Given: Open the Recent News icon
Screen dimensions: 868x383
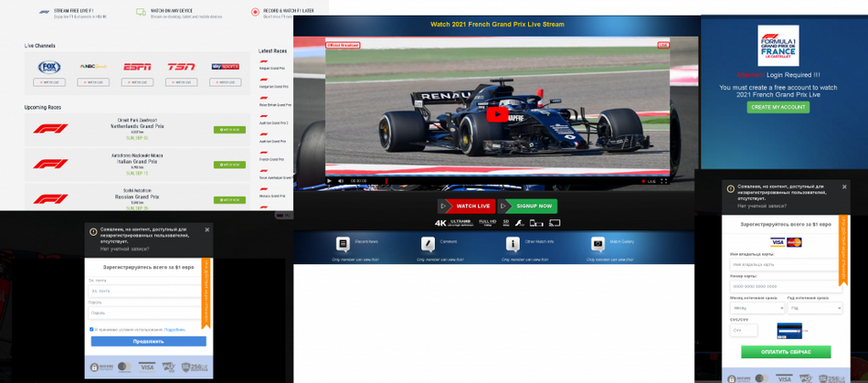Looking at the screenshot, I should pyautogui.click(x=343, y=244).
